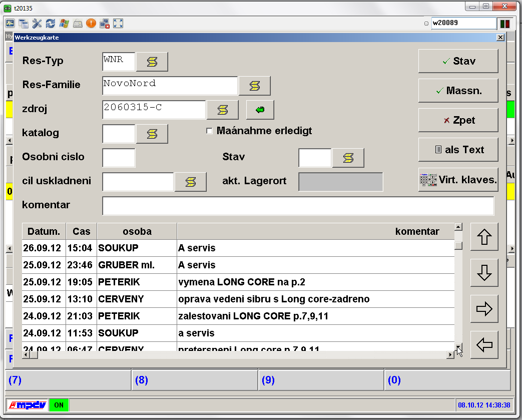Click the table's vertical scrollbar up arrow

458,227
